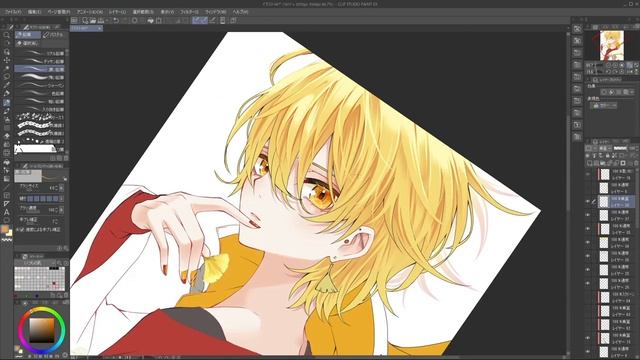Click the first 効果 effect icon in layer property
Viewport: 640px width, 360px height.
(604, 92)
